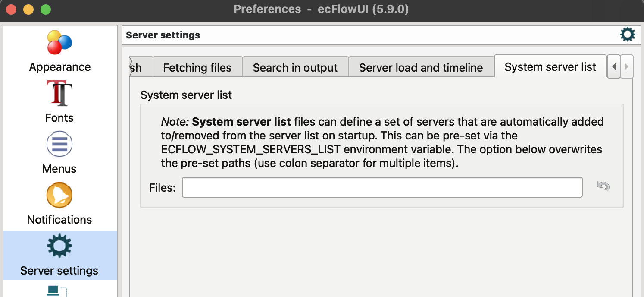Open the Search in output tab

[x=295, y=67]
